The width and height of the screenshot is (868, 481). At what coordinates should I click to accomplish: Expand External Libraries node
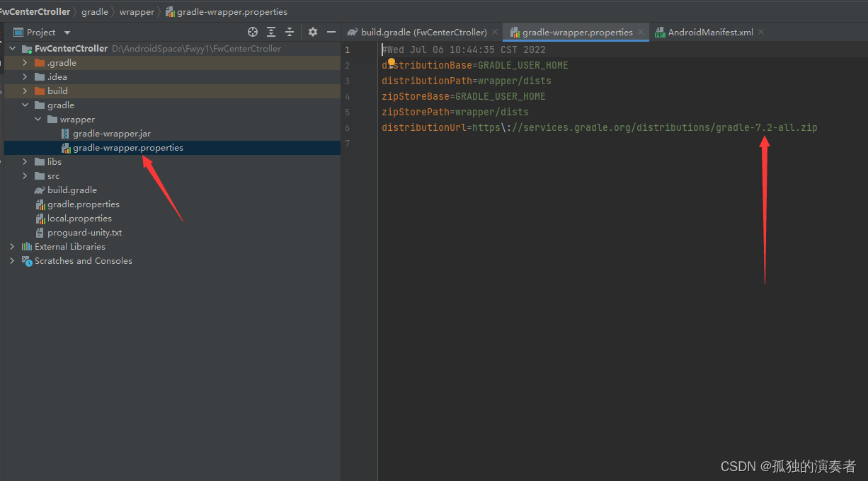point(12,247)
